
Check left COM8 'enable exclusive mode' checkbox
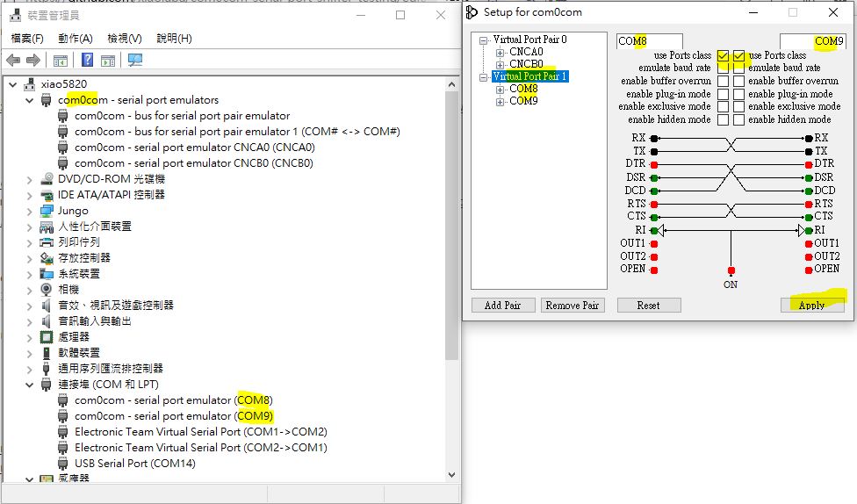[724, 106]
